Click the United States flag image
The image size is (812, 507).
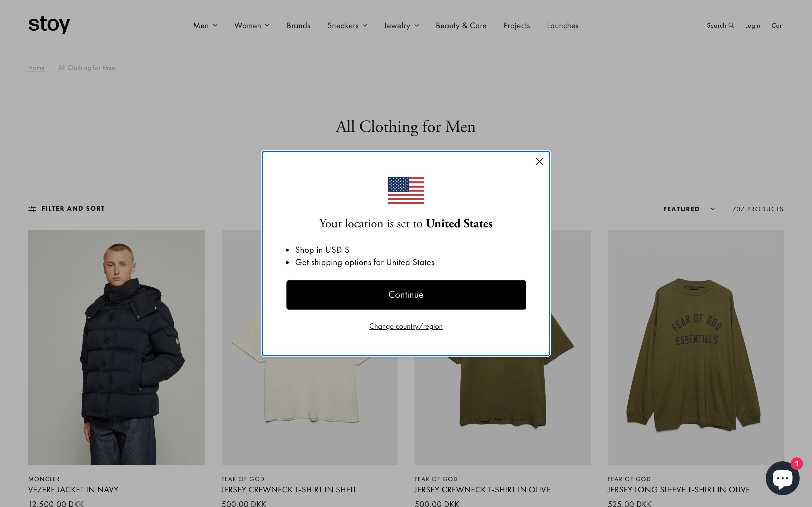[x=406, y=190]
